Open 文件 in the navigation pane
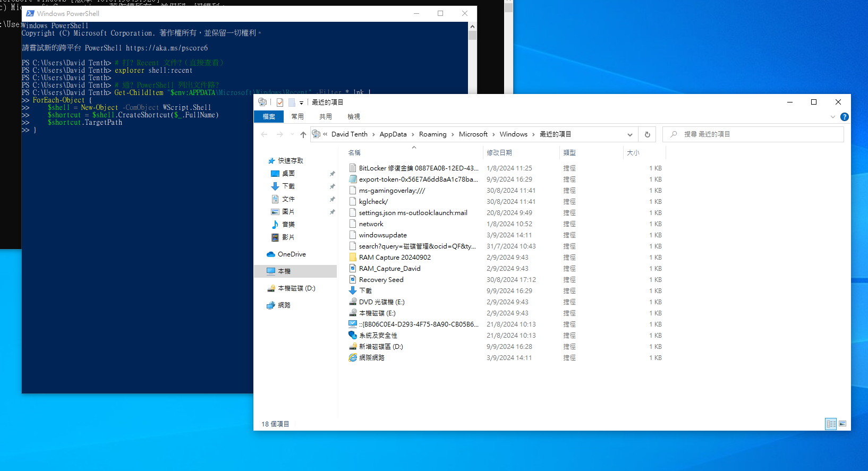 click(288, 199)
